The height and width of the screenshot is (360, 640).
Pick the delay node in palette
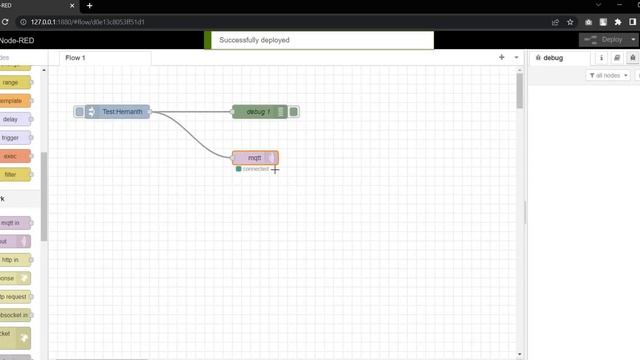click(x=15, y=119)
